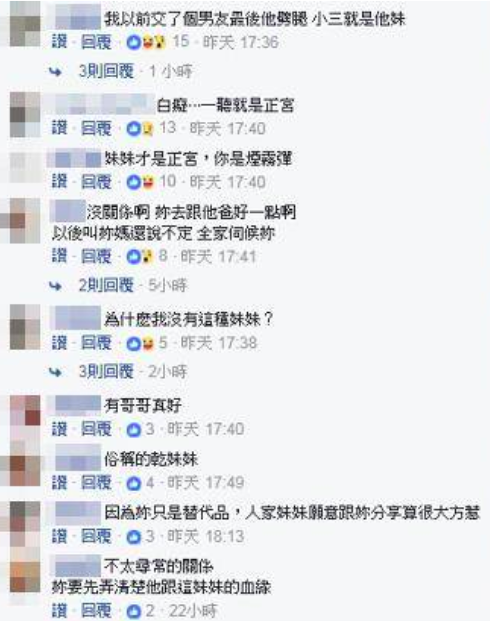The width and height of the screenshot is (490, 621).
Task: Reply to the 妹妹才是正宮 comment
Action: point(96,182)
